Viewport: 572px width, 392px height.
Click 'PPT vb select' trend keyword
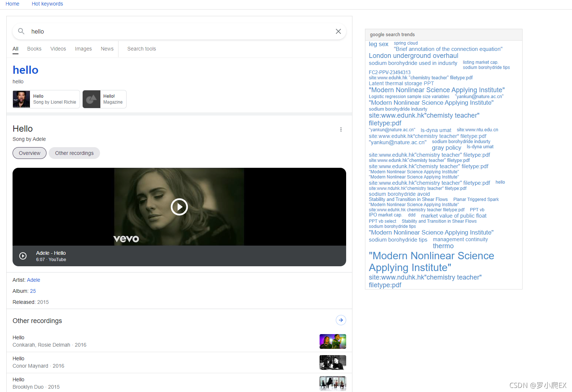382,221
